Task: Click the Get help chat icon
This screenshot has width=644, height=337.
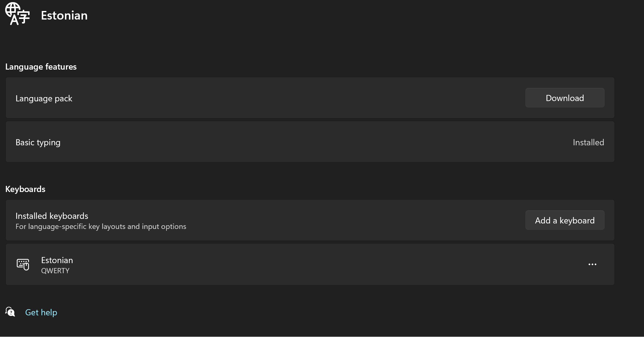Action: 10,312
